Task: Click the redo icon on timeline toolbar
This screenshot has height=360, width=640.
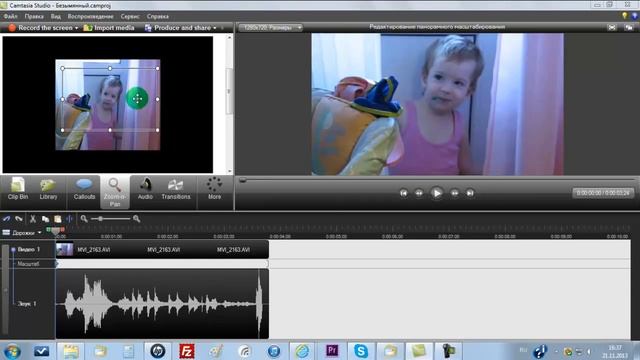Action: click(19, 219)
